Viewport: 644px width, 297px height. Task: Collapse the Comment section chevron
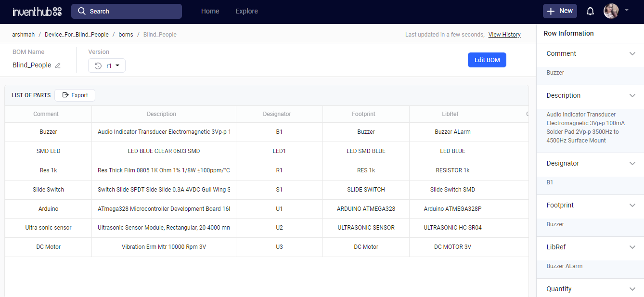click(632, 54)
